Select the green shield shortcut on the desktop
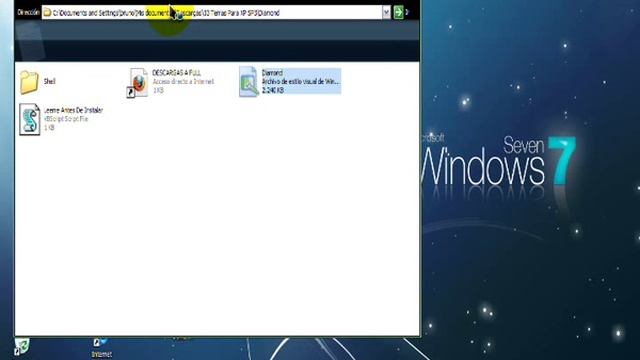 pos(21,347)
